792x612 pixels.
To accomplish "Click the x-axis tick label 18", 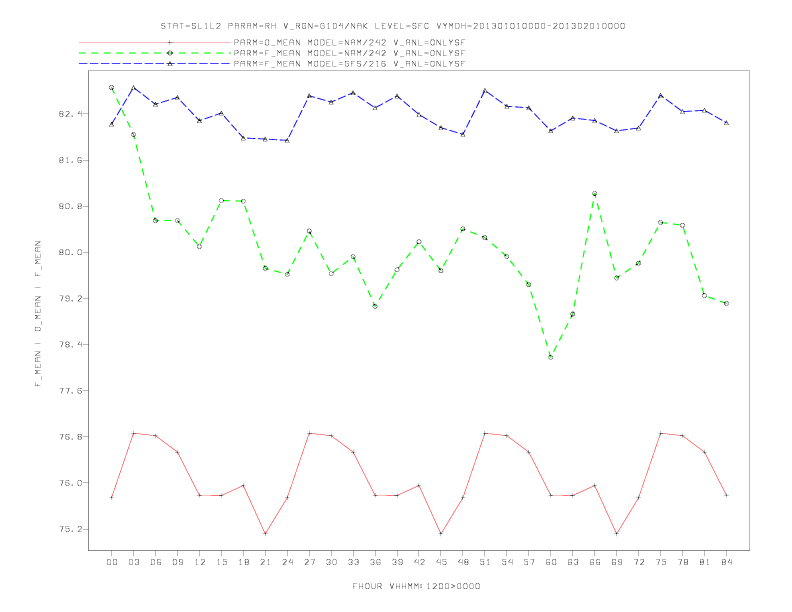I will 243,562.
